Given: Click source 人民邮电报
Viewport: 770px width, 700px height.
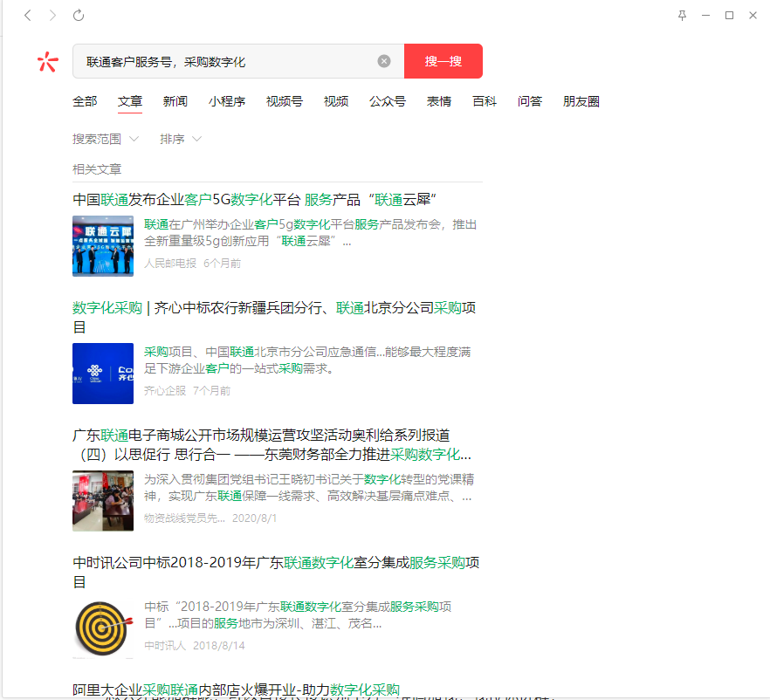Looking at the screenshot, I should (170, 264).
